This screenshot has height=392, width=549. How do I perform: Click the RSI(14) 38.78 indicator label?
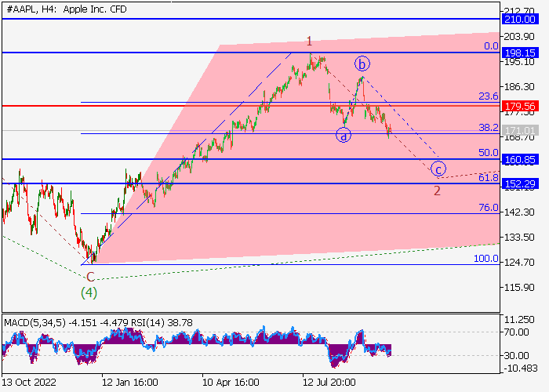point(162,323)
